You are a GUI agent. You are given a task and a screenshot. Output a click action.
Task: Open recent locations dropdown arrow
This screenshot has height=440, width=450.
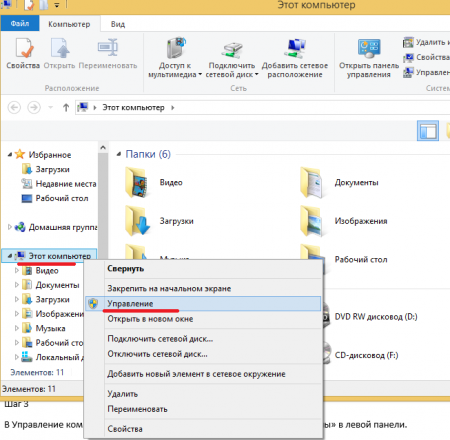tap(51, 107)
